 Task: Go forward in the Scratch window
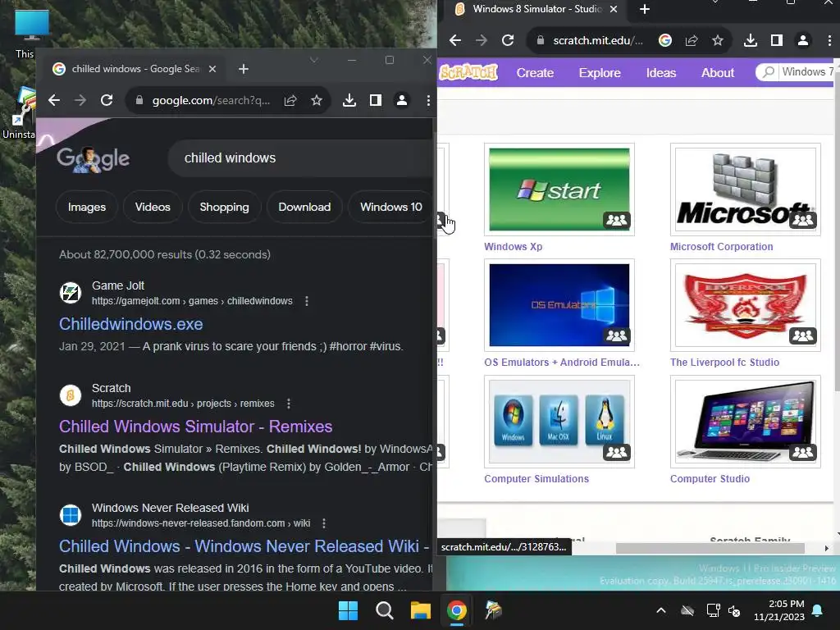[482, 40]
